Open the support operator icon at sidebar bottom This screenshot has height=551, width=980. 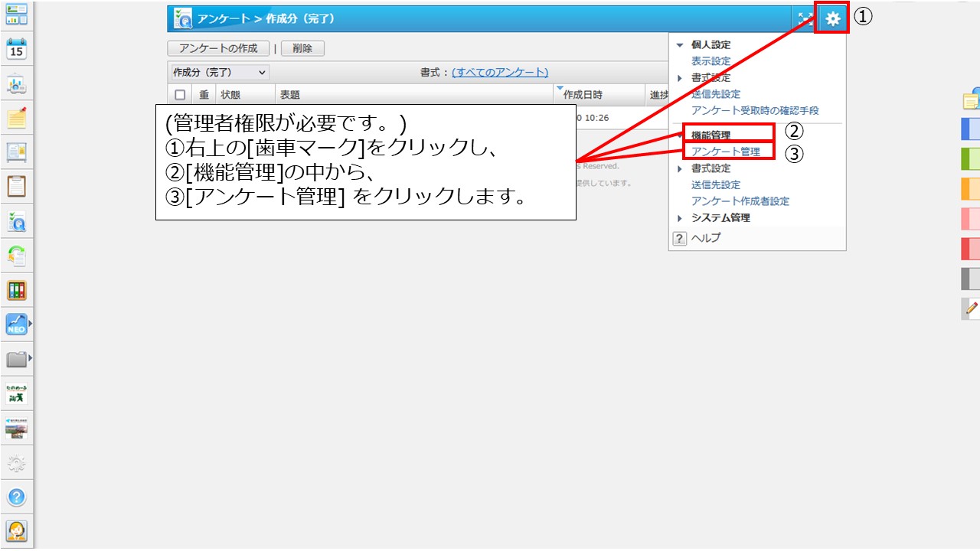(17, 530)
